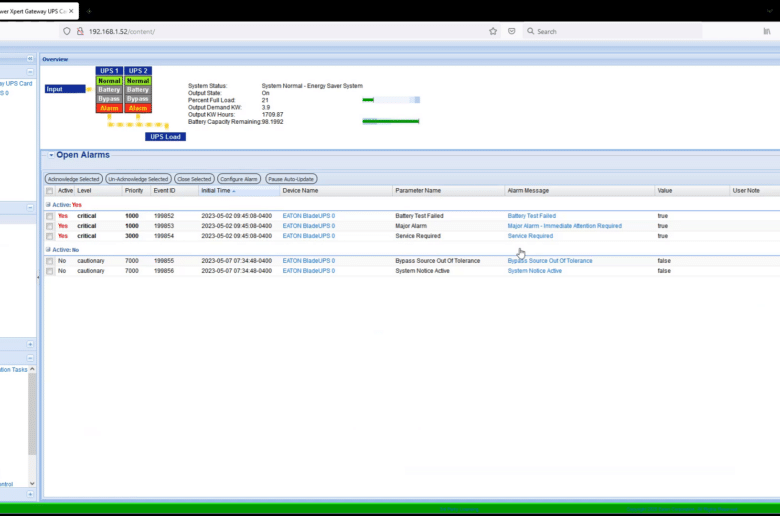Click the Battery Capacity Remaining bar
The width and height of the screenshot is (780, 516).
[391, 121]
